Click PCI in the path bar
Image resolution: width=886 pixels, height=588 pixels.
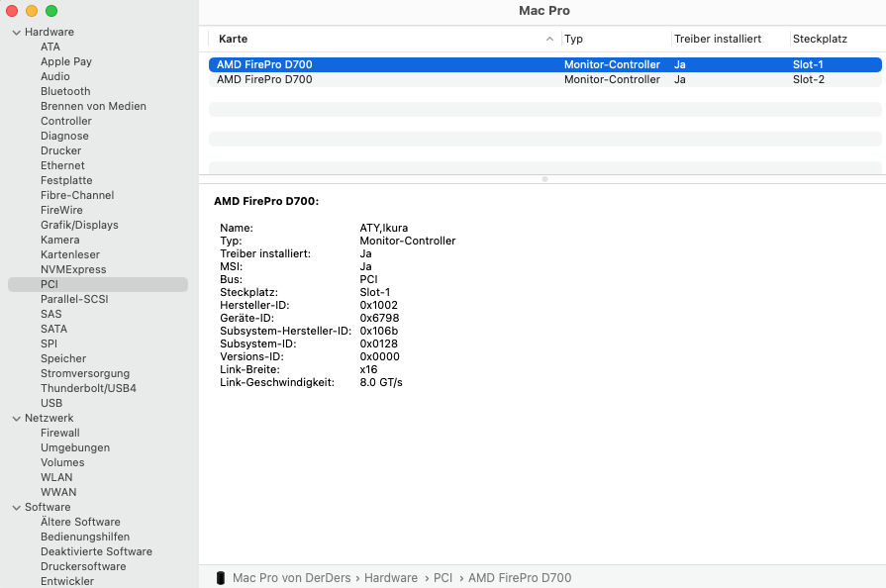coord(443,578)
